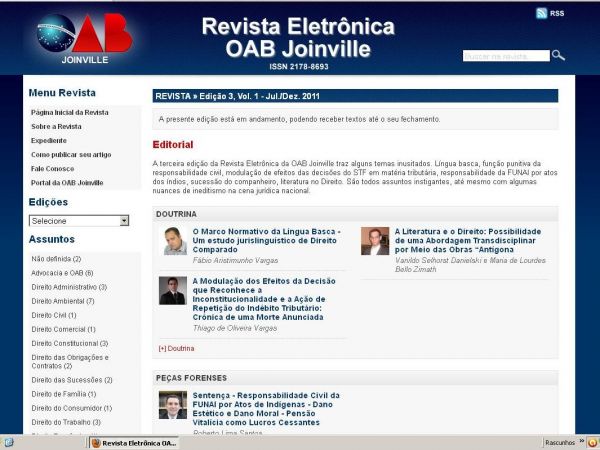Expand the '[+] Doutrina' link
The width and height of the screenshot is (600, 450).
[176, 349]
